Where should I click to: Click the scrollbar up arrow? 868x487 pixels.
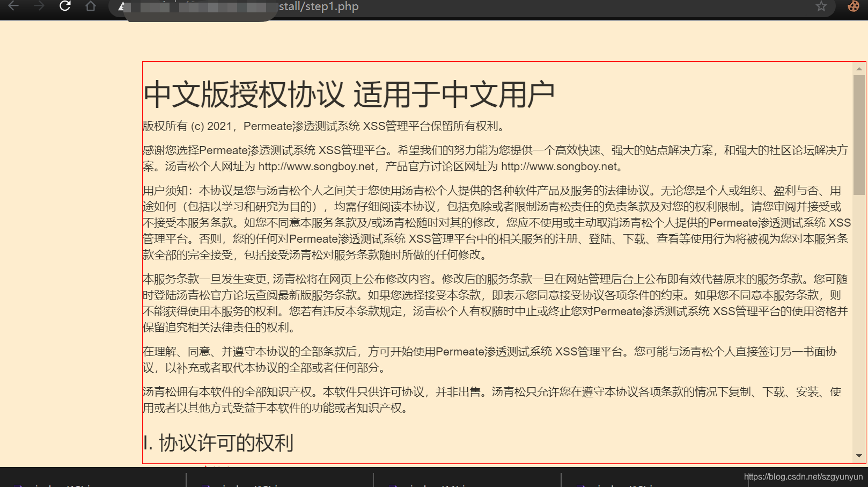(x=858, y=69)
